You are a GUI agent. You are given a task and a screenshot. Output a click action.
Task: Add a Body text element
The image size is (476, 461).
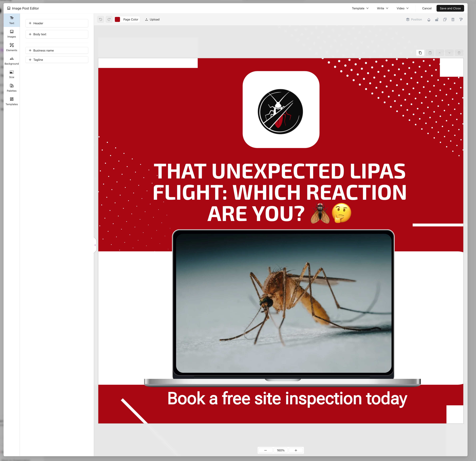[x=57, y=34]
